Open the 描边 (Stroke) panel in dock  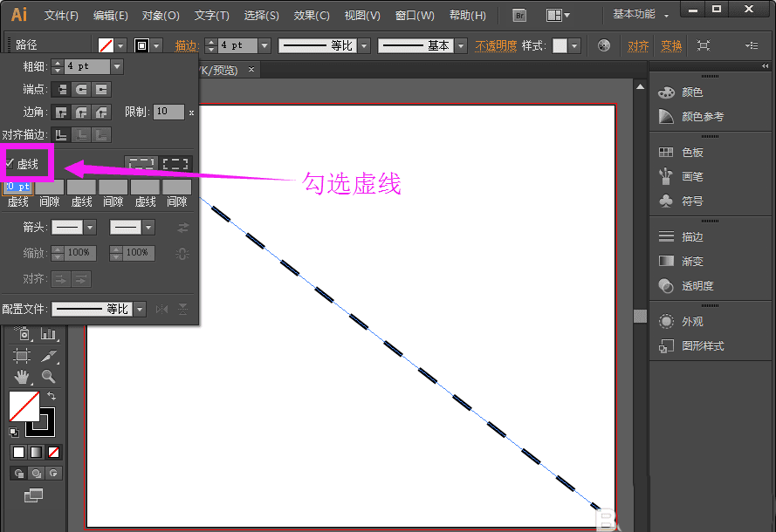[682, 237]
